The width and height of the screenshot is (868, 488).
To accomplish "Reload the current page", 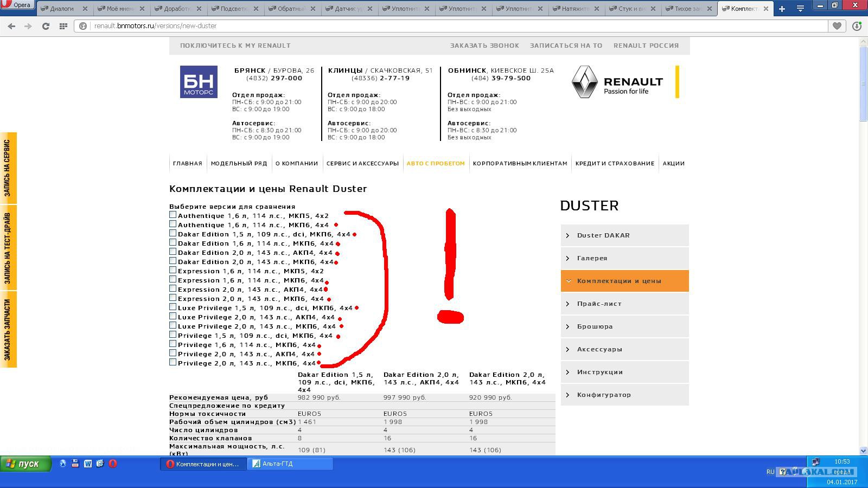I will click(x=46, y=26).
